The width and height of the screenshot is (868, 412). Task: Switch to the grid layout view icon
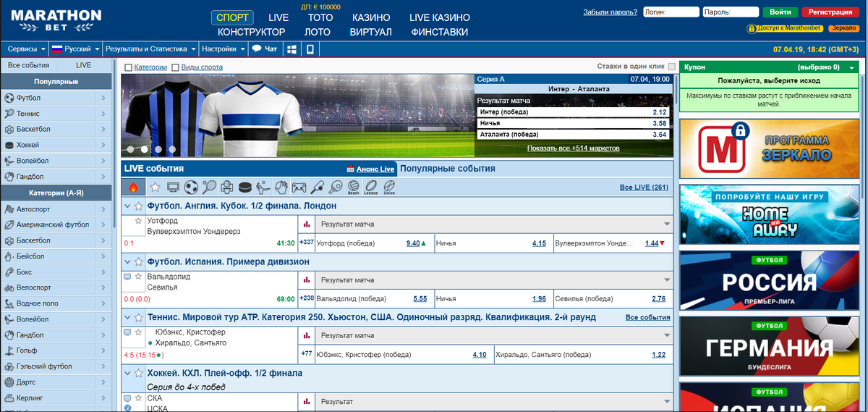[x=292, y=49]
